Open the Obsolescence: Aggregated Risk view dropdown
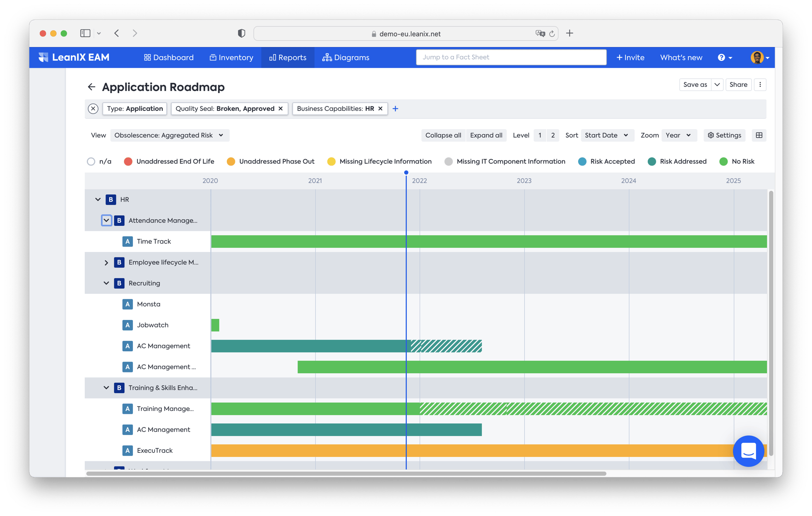This screenshot has height=516, width=812. pyautogui.click(x=170, y=135)
